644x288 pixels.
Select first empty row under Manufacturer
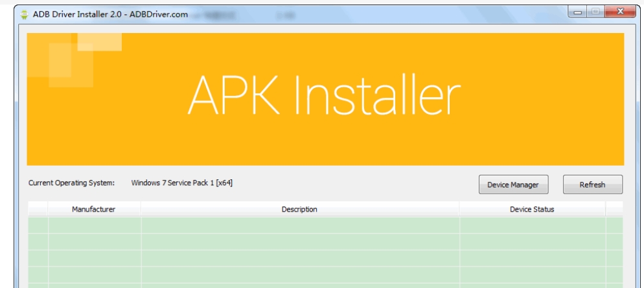(94, 225)
